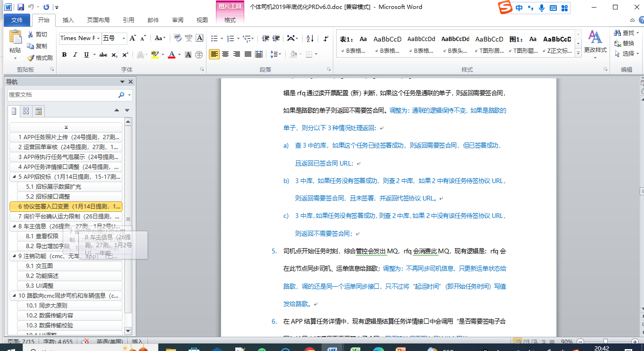Click the Sogou voice input microphone icon

click(542, 8)
